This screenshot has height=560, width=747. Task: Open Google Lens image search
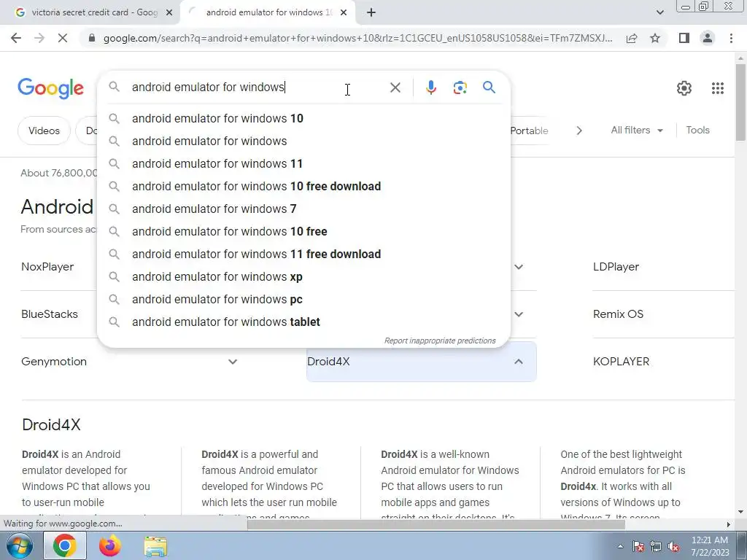[460, 87]
